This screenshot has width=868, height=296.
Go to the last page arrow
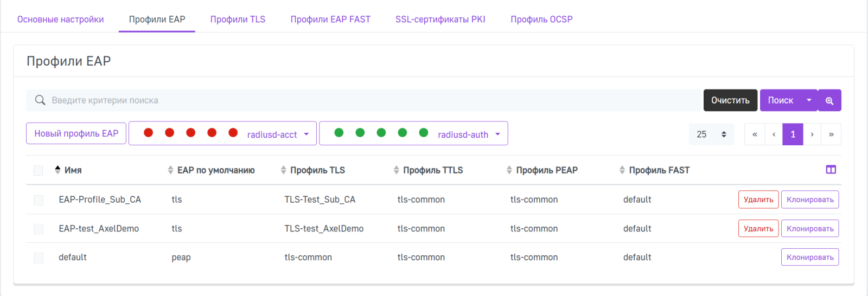click(831, 134)
